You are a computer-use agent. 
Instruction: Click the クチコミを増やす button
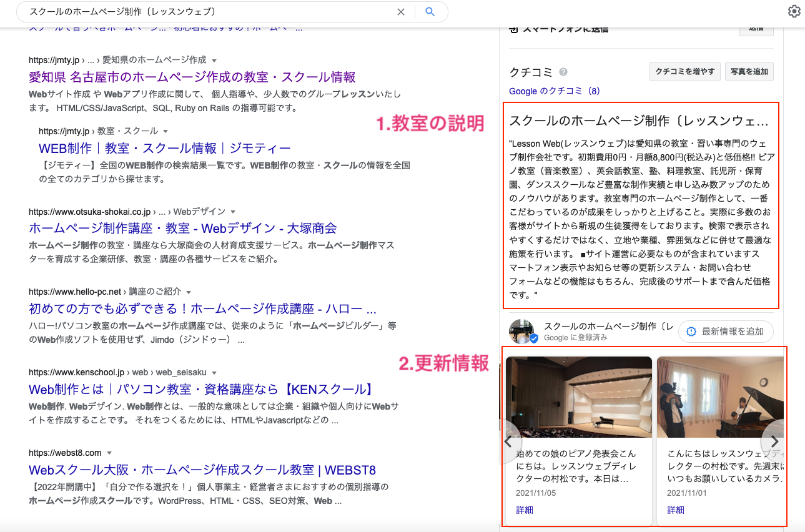click(685, 72)
